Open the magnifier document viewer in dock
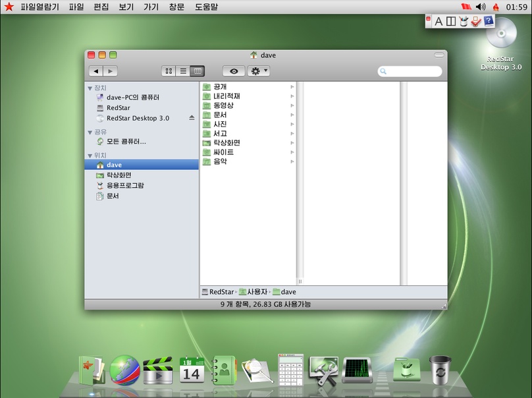This screenshot has width=532, height=398. tap(257, 371)
